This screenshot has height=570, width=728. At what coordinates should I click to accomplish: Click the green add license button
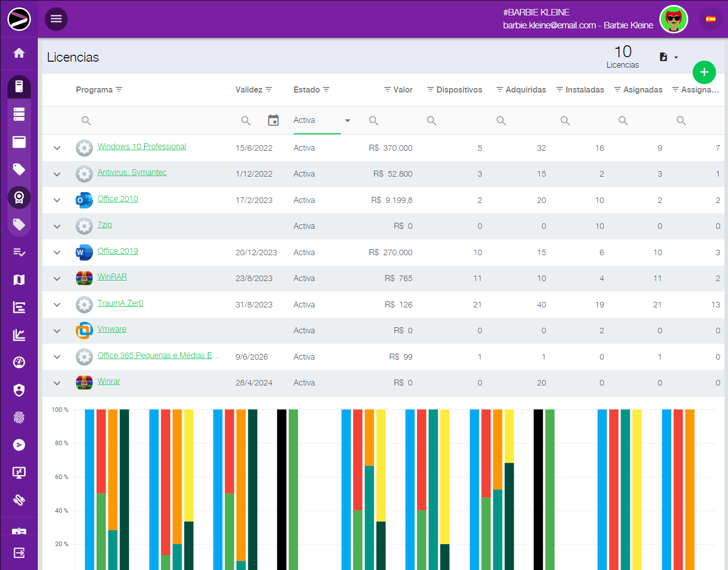pyautogui.click(x=704, y=72)
